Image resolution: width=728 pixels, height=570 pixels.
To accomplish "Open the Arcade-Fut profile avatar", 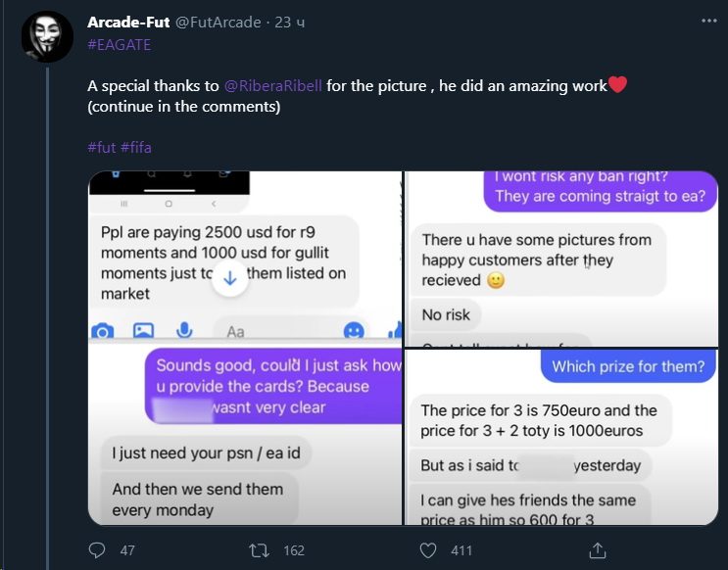I will 47,37.
